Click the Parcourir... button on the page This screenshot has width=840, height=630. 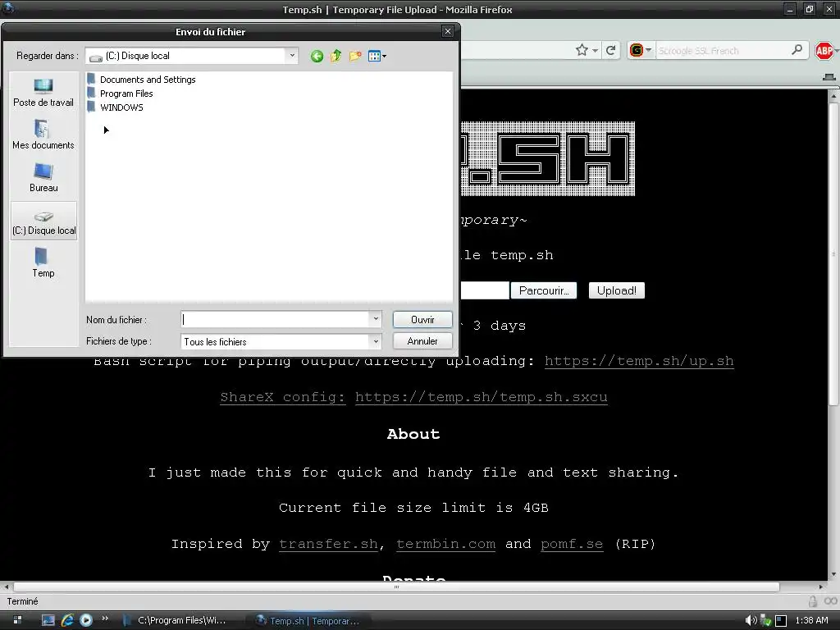[544, 290]
